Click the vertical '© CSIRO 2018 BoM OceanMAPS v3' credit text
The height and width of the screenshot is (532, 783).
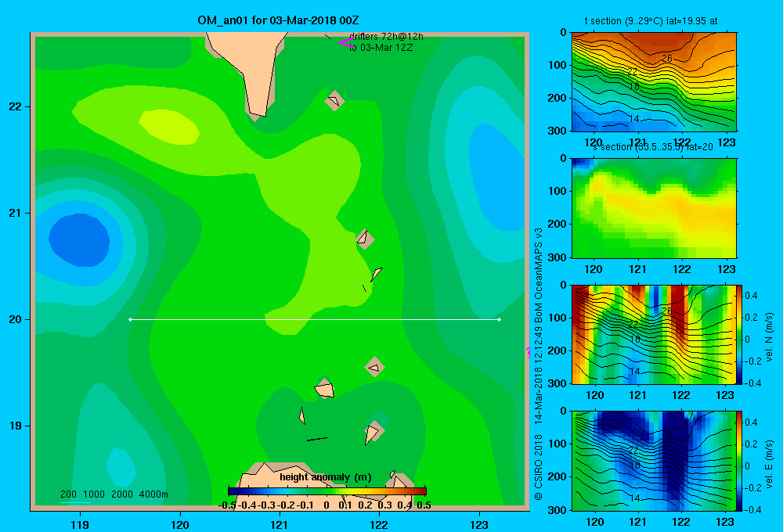pyautogui.click(x=539, y=364)
